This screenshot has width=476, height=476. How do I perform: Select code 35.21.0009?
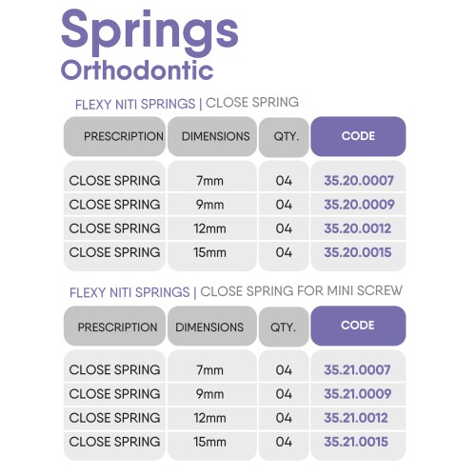[x=358, y=394]
